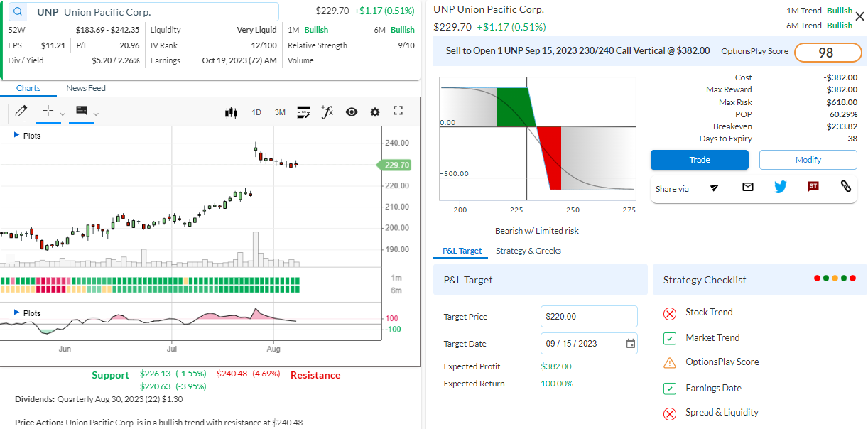Click the Earnings Oct 19, 2023 value
This screenshot has width=868, height=429.
pos(239,60)
